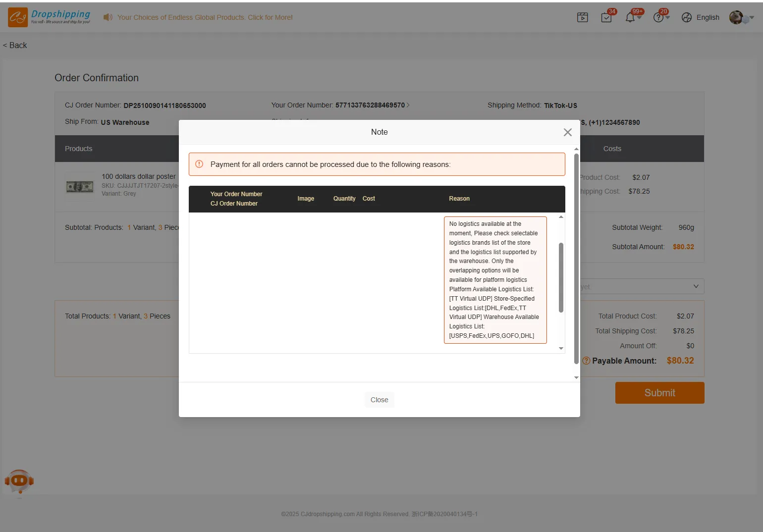Click the video tutorials clapperboard icon

(583, 18)
